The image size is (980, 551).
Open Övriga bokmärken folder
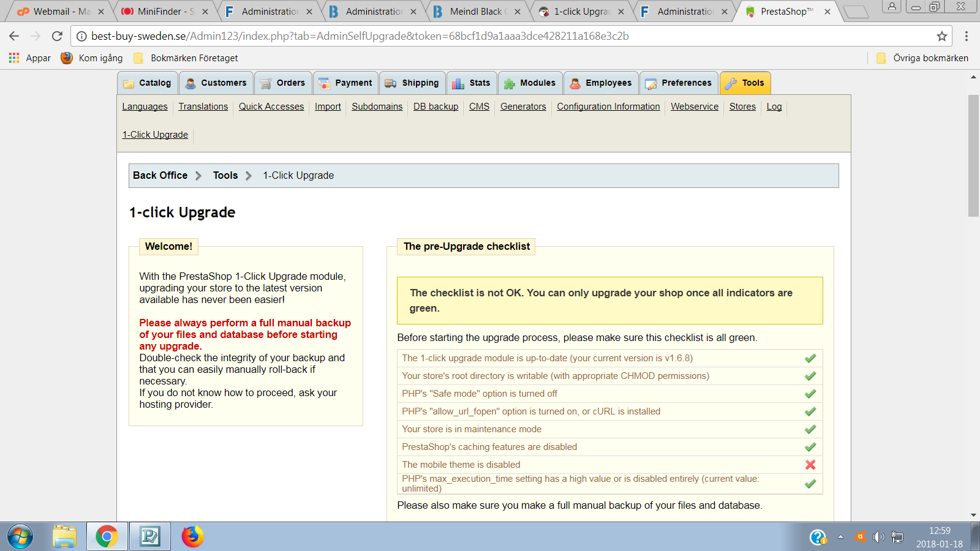(922, 58)
